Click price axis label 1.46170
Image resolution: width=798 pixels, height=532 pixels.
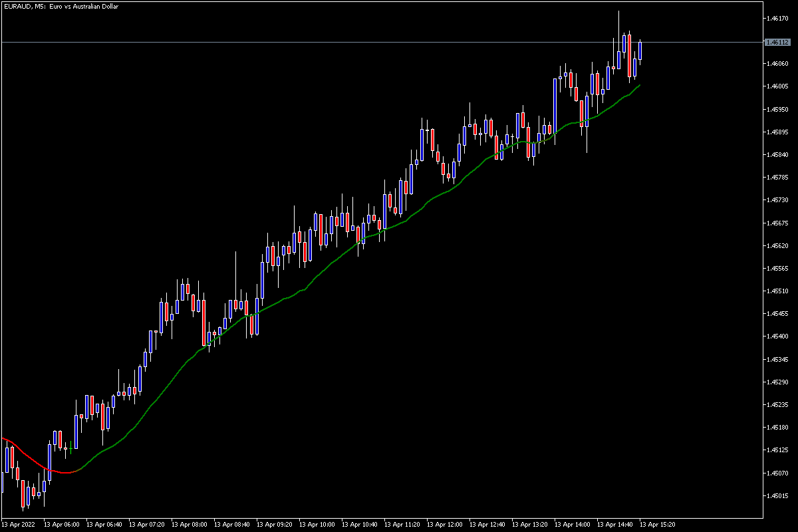point(777,18)
